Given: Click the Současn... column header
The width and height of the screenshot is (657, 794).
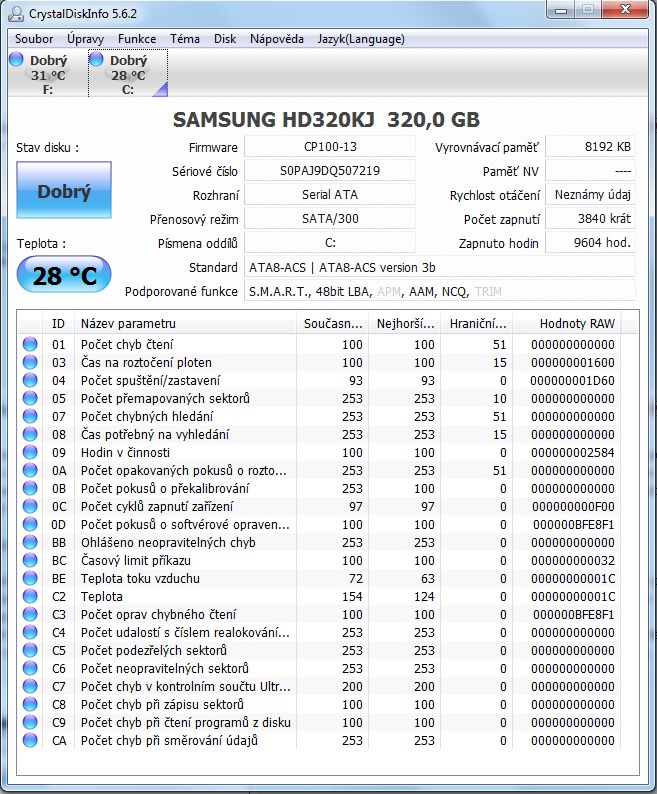Looking at the screenshot, I should pyautogui.click(x=332, y=324).
